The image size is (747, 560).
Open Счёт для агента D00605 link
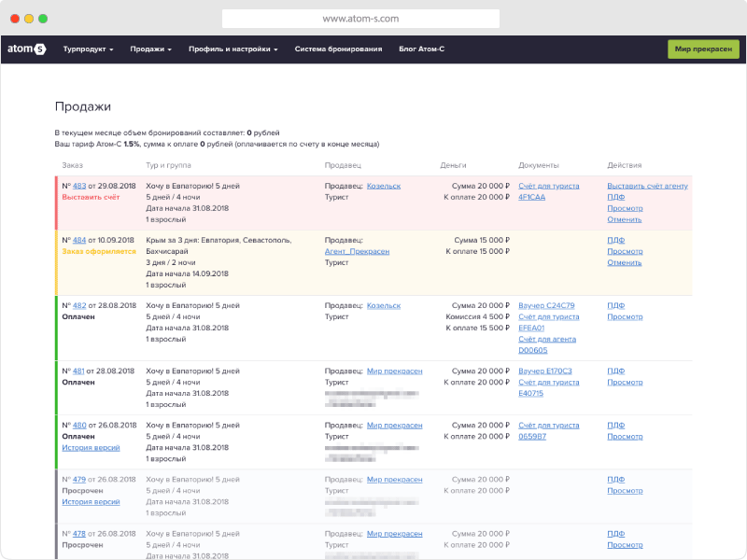[547, 344]
